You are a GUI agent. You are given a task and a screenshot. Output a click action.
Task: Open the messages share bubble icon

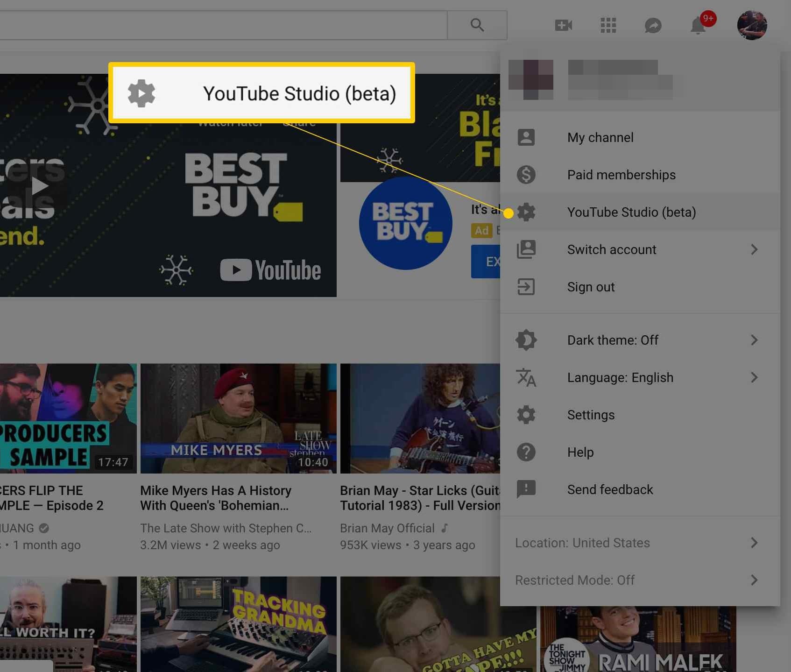pos(653,25)
